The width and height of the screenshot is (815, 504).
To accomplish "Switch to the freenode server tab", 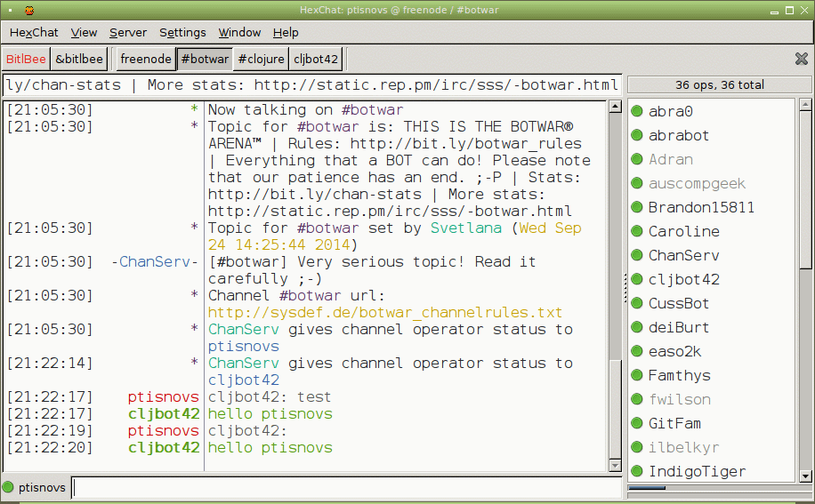I will coord(146,60).
